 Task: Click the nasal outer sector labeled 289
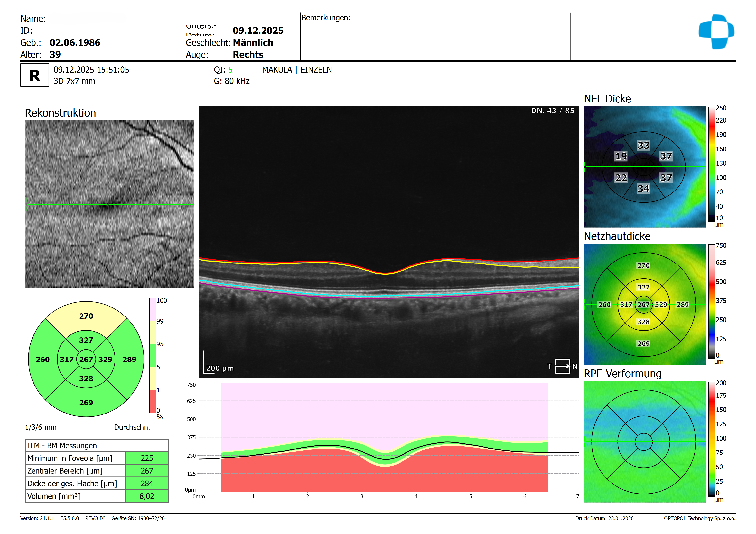129,359
